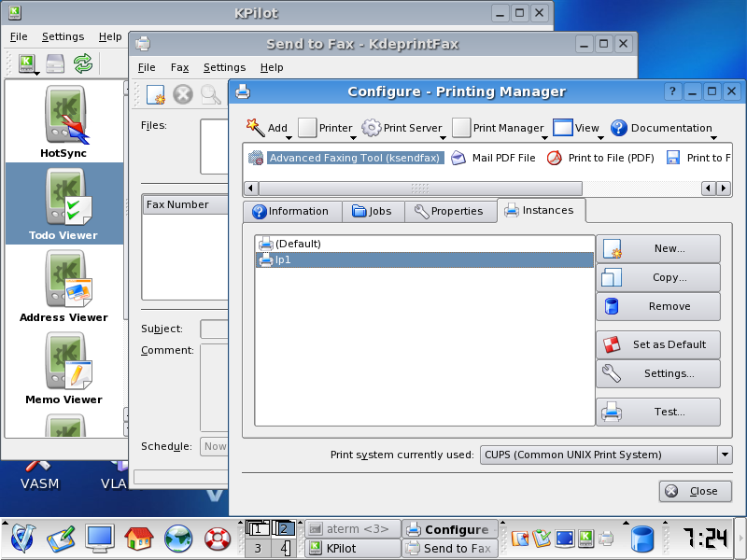Expand the print system combo box
This screenshot has height=560, width=747.
coord(725,455)
